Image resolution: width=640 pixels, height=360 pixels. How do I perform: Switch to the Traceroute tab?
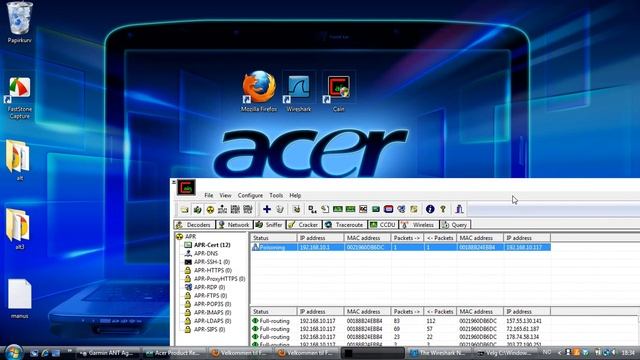(x=344, y=225)
